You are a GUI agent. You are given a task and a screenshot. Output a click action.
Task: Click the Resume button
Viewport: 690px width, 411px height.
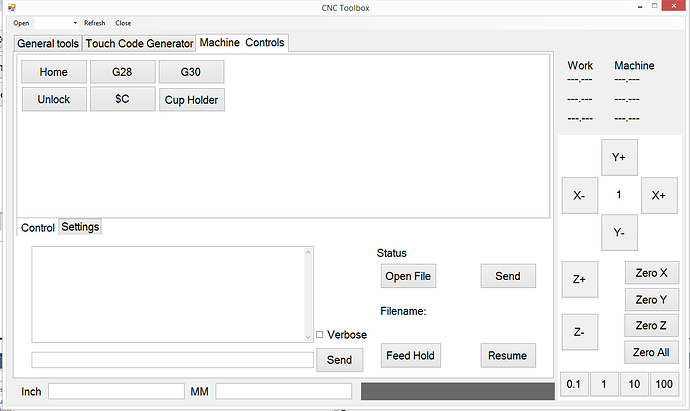[507, 355]
